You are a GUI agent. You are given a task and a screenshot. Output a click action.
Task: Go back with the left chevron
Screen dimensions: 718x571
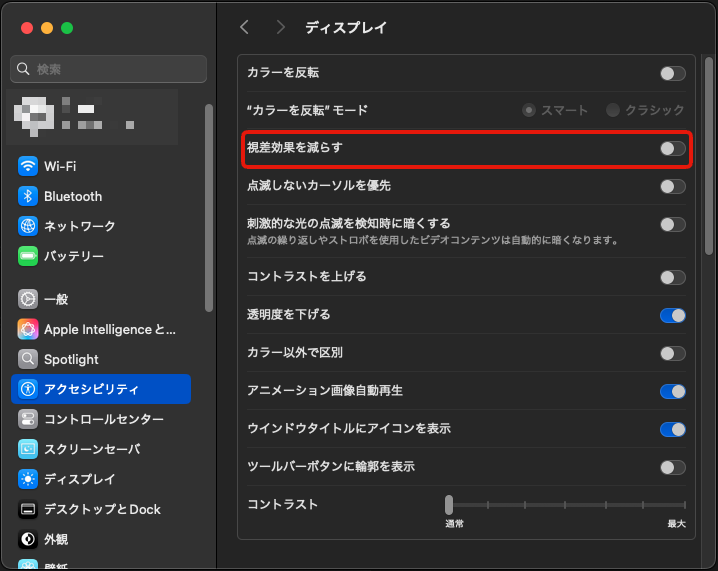pyautogui.click(x=244, y=27)
